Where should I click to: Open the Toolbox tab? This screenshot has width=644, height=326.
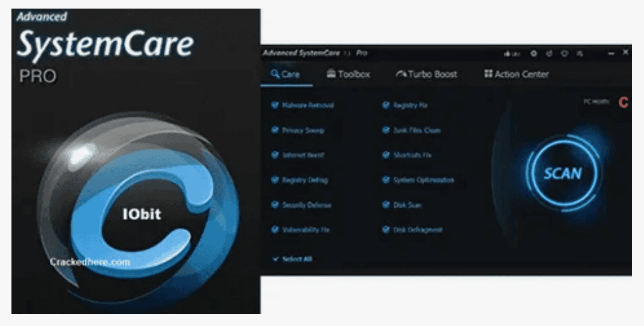coord(348,74)
